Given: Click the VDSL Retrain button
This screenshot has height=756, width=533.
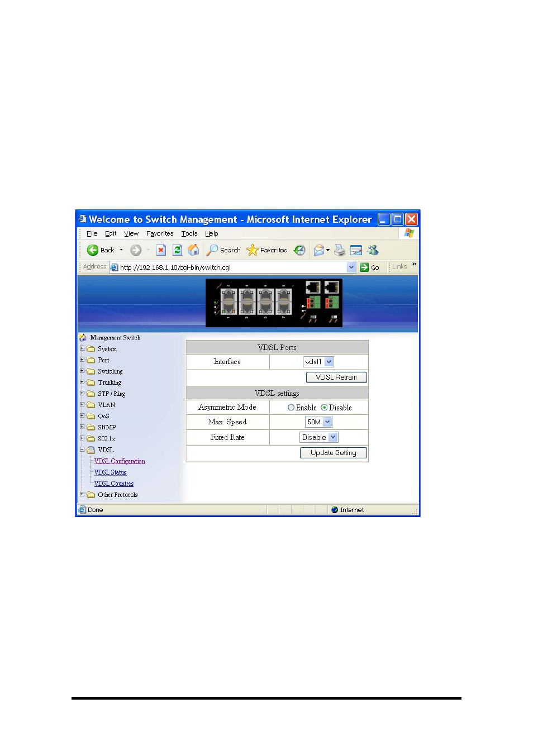Looking at the screenshot, I should [x=336, y=377].
